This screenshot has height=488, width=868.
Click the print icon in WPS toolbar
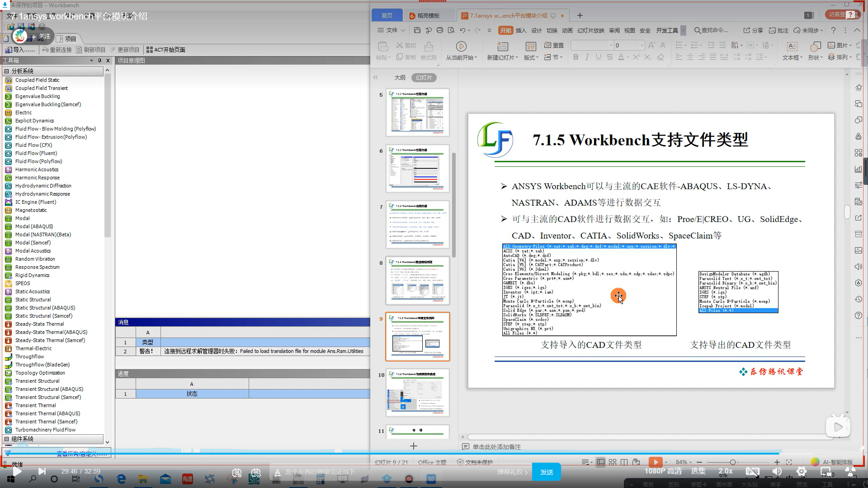[439, 30]
